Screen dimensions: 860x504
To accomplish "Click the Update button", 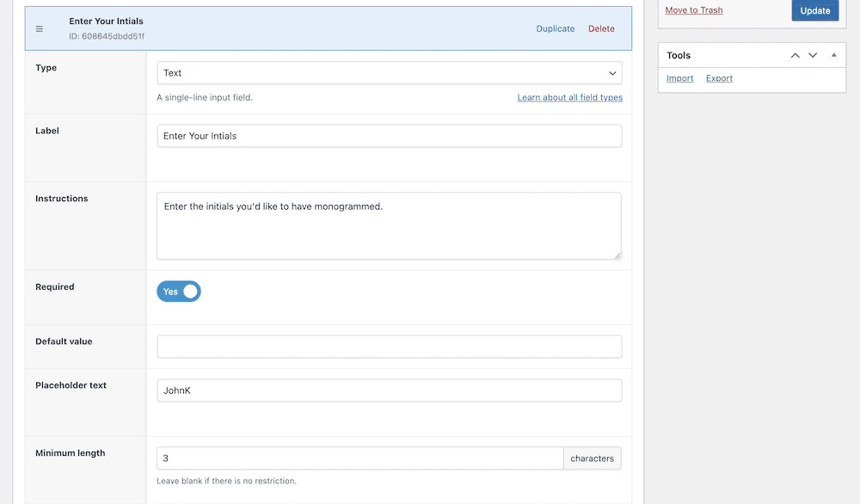I will pyautogui.click(x=814, y=10).
